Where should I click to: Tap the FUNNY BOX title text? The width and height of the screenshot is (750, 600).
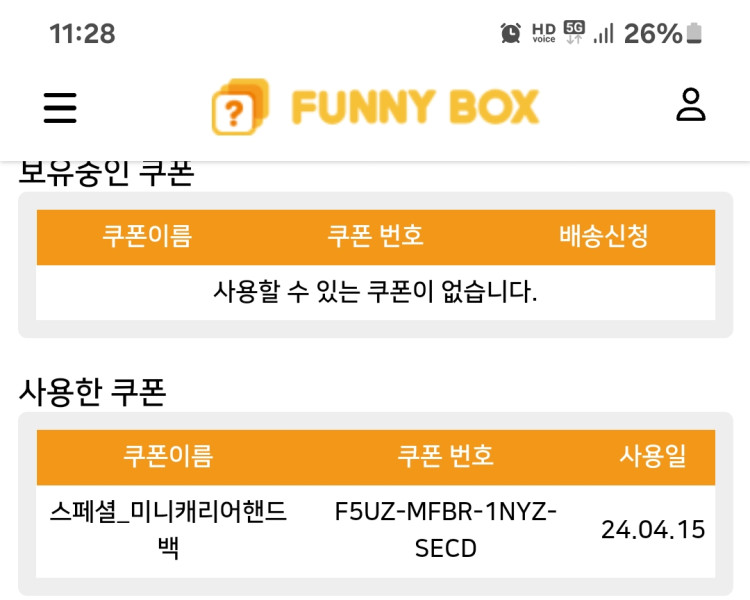click(415, 107)
